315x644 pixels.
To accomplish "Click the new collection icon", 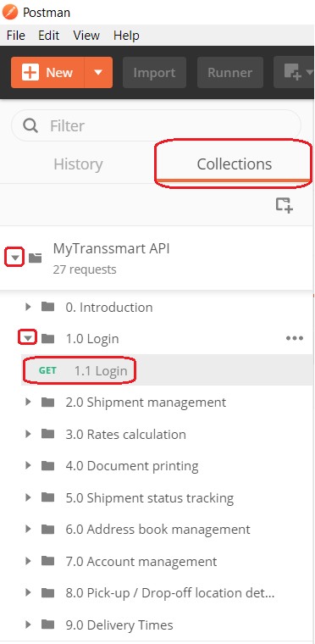I will point(284,204).
